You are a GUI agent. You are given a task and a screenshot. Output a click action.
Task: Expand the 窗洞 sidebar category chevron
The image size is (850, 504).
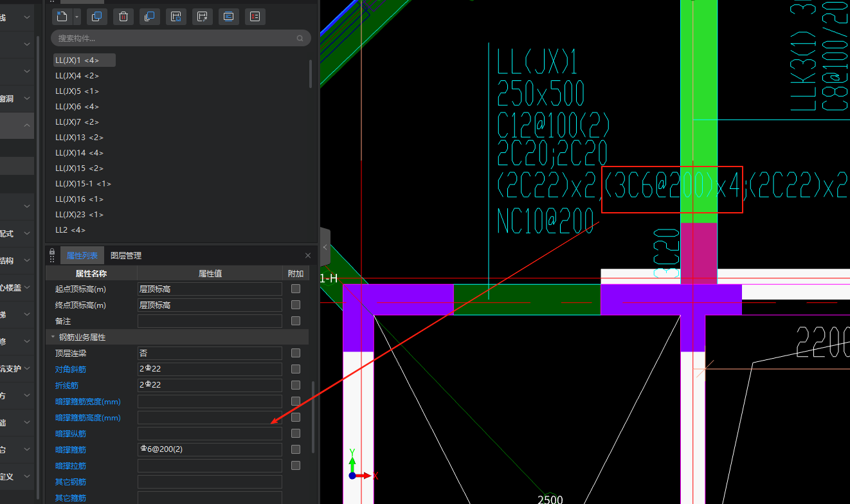tap(27, 98)
